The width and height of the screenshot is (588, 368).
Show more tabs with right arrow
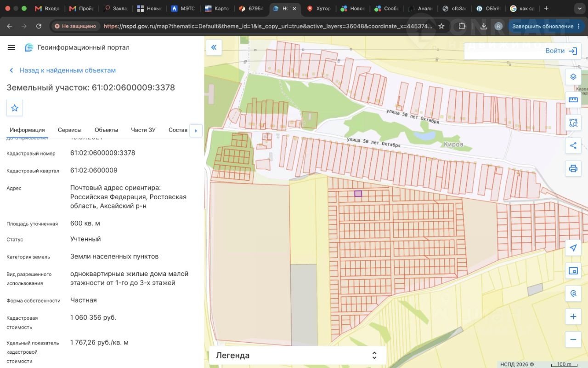point(196,131)
